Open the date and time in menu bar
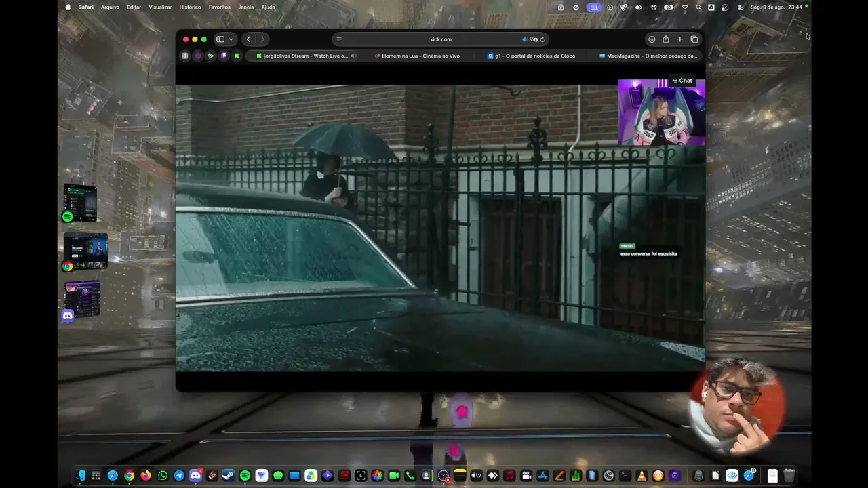Viewport: 868px width, 488px height. 776,7
